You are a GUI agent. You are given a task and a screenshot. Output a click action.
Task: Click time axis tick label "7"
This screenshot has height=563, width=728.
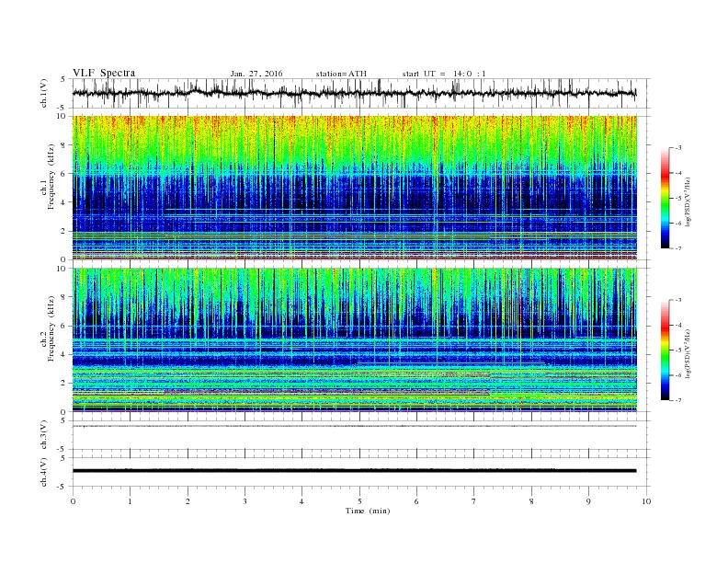click(474, 501)
